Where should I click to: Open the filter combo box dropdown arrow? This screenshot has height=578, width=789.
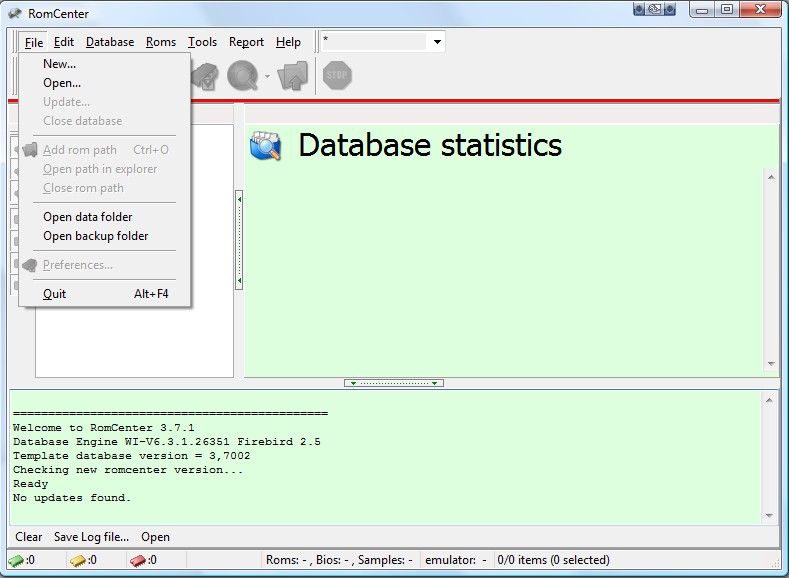tap(437, 42)
